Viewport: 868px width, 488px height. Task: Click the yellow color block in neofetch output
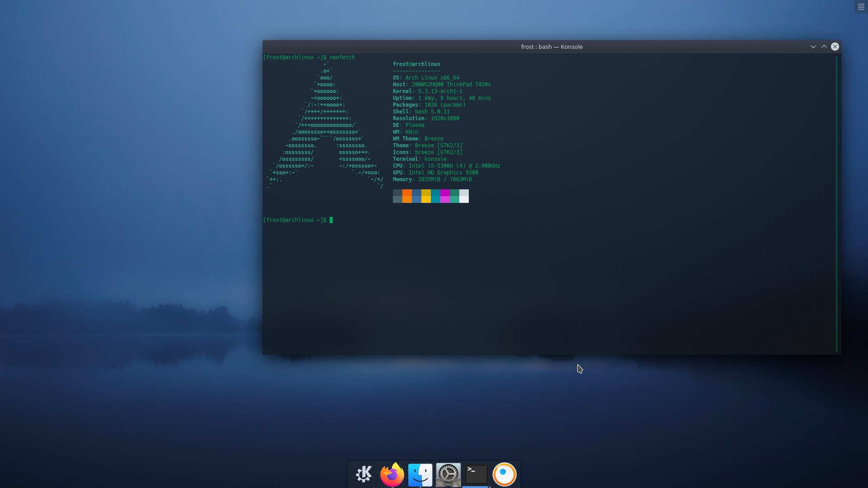point(426,196)
